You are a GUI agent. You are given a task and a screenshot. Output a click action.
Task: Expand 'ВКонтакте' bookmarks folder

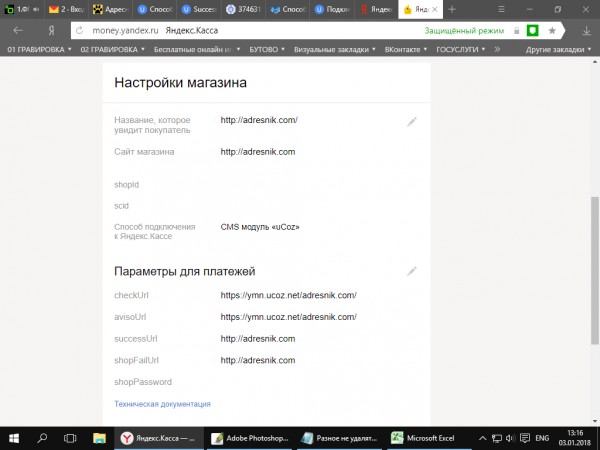tap(406, 49)
